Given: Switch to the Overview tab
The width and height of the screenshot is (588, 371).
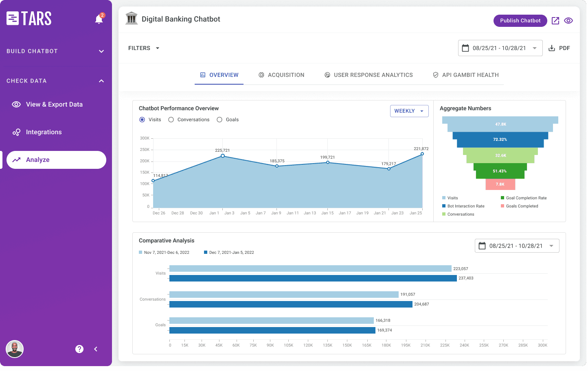Looking at the screenshot, I should coord(219,75).
